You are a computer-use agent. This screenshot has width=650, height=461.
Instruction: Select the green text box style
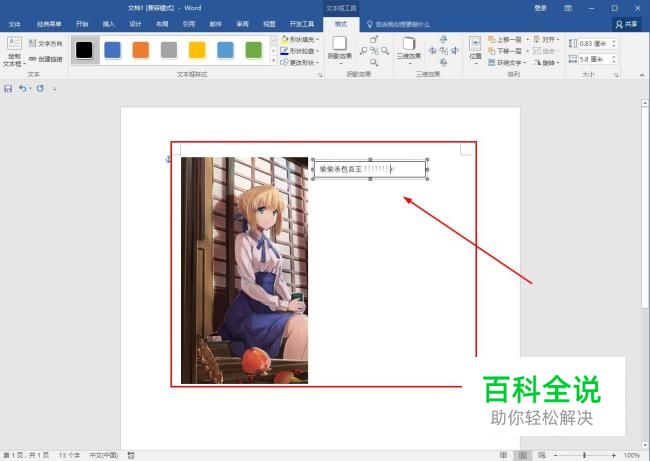253,50
